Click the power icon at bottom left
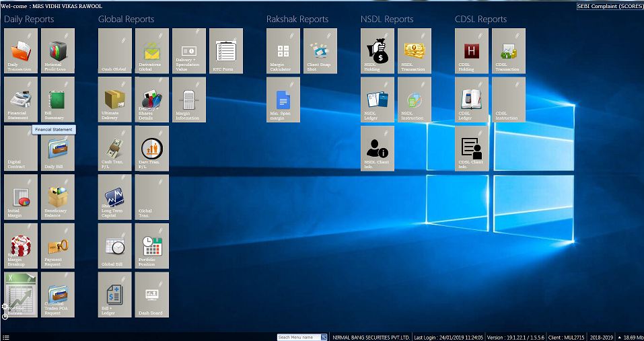The height and width of the screenshot is (341, 644). point(5,315)
